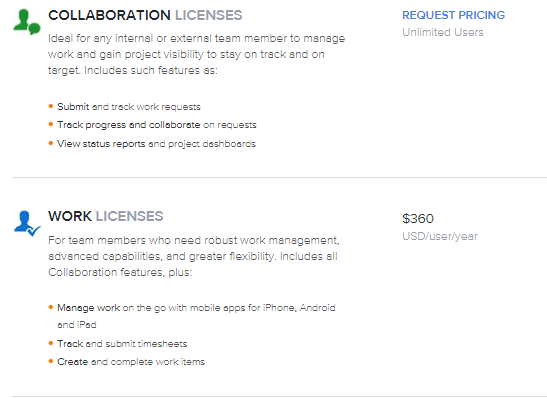
Task: Click 'View status reports and project dashboards' item
Action: point(156,144)
